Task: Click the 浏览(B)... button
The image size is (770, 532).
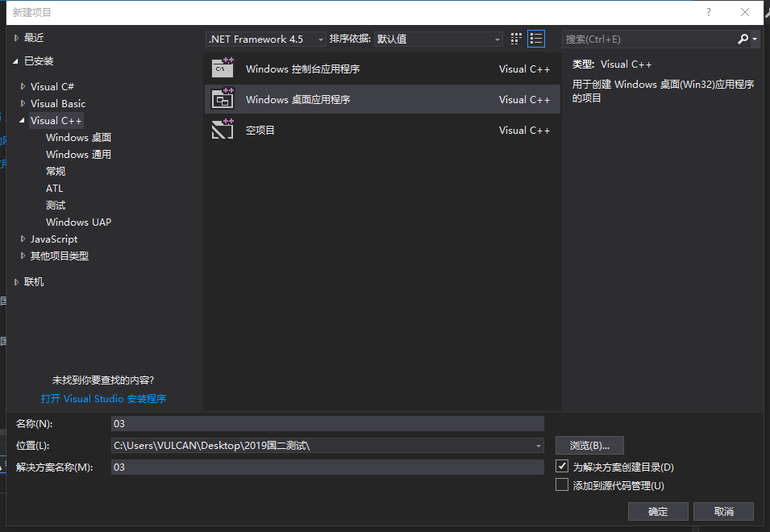Action: point(589,446)
